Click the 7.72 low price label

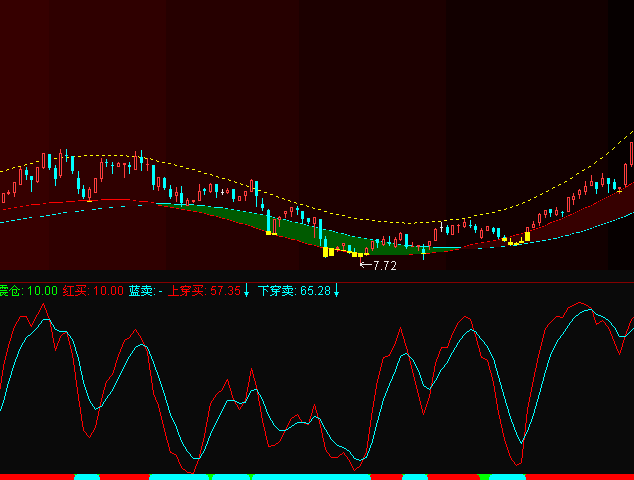click(x=385, y=266)
